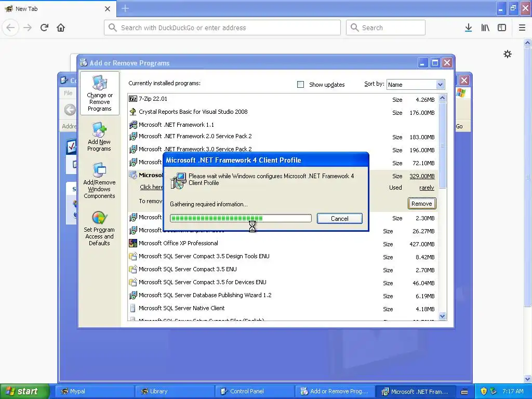
Task: Switch to the New Tab browser tab
Action: point(58,9)
